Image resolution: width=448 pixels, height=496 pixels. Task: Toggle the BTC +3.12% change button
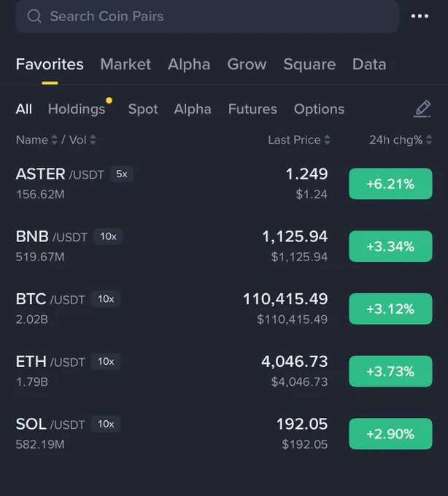coord(390,309)
